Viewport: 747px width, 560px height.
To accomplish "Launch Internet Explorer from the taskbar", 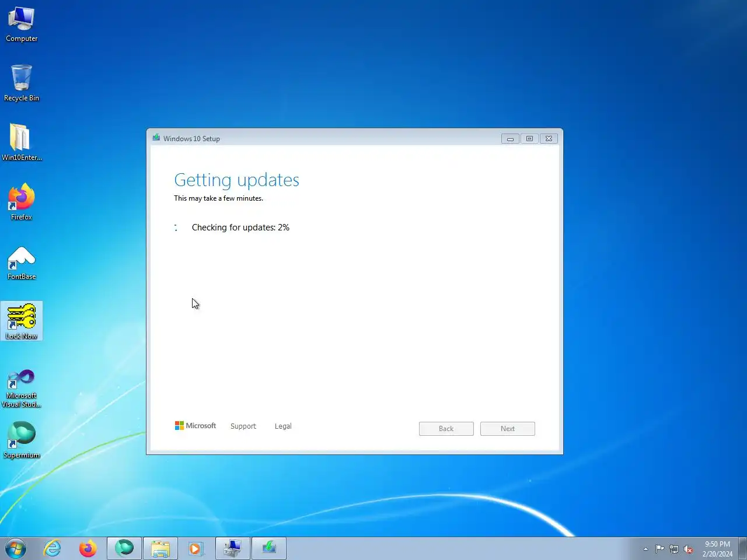I will tap(53, 549).
